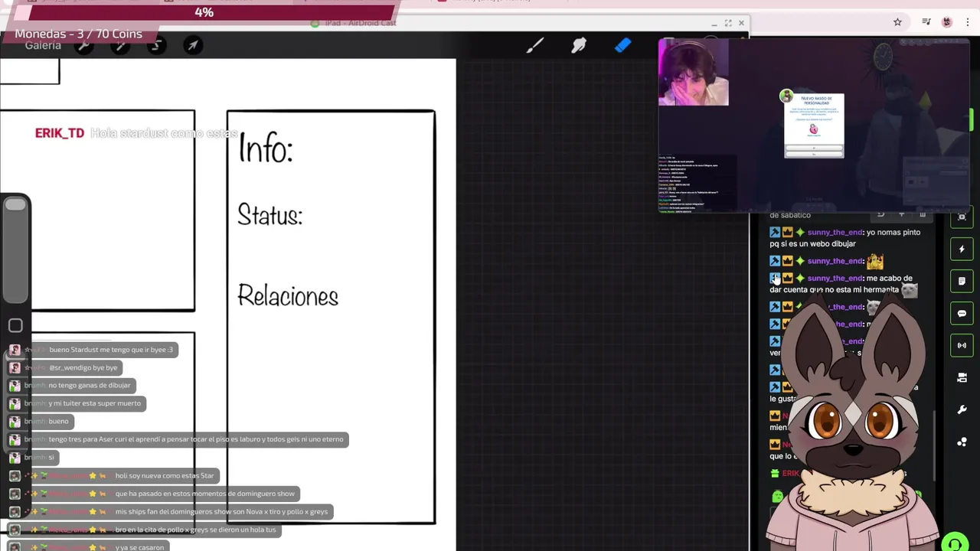This screenshot has width=980, height=551.
Task: Select the Transform arrow tool
Action: click(193, 46)
